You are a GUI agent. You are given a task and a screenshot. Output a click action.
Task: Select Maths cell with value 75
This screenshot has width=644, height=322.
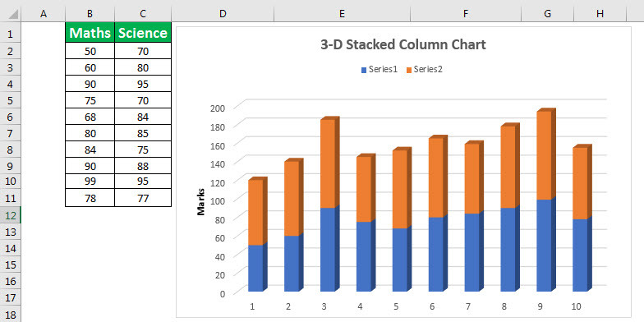tap(90, 100)
